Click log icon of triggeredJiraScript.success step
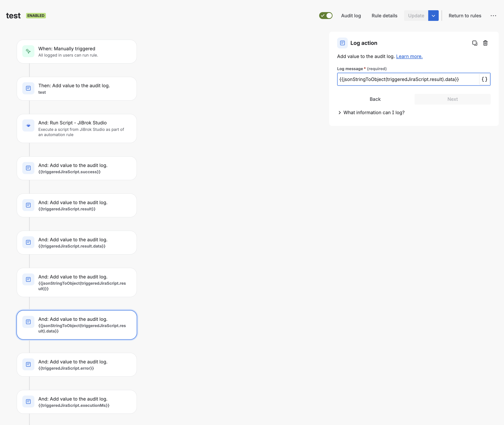504x425 pixels. 28,168
